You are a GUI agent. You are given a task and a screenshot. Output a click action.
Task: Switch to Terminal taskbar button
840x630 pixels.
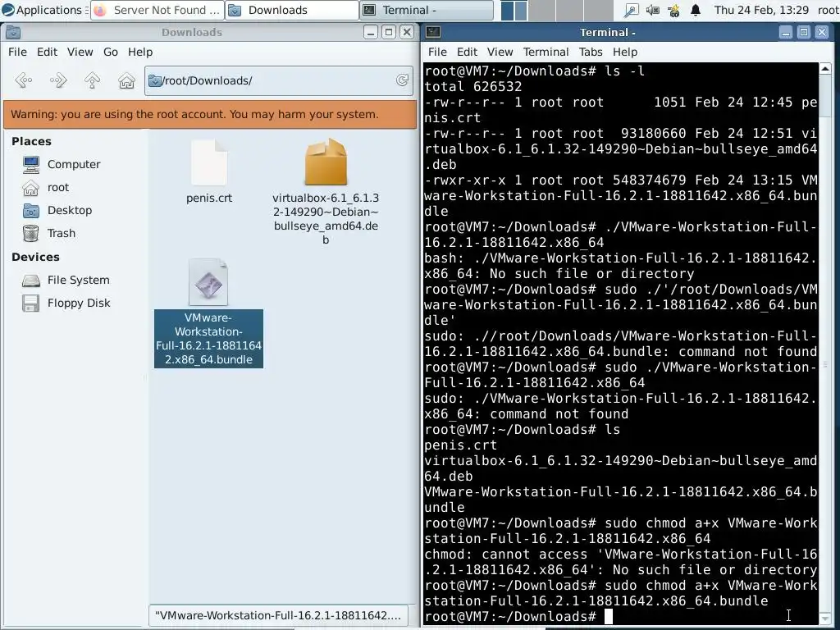(427, 10)
